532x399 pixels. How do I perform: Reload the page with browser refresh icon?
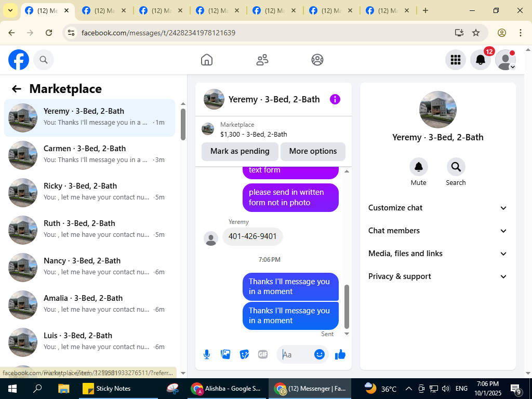pyautogui.click(x=49, y=33)
